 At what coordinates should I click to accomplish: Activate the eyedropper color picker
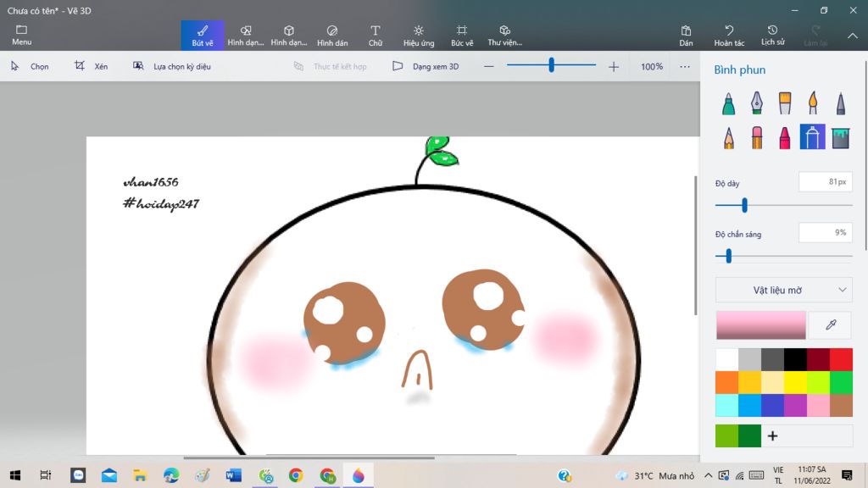(831, 324)
